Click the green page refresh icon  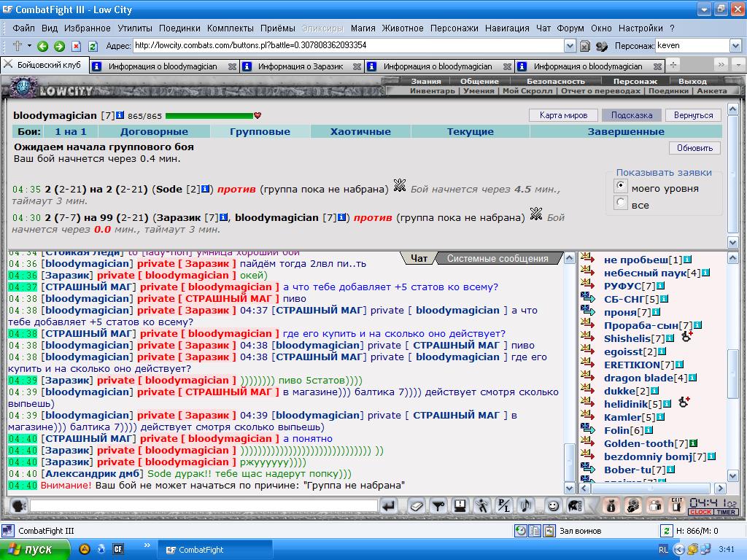(93, 46)
